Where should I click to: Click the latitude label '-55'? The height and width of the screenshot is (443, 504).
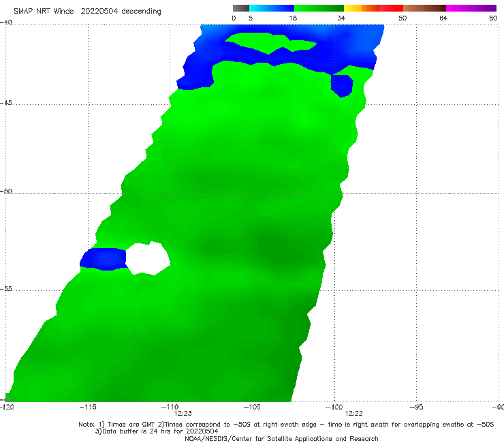(x=6, y=288)
